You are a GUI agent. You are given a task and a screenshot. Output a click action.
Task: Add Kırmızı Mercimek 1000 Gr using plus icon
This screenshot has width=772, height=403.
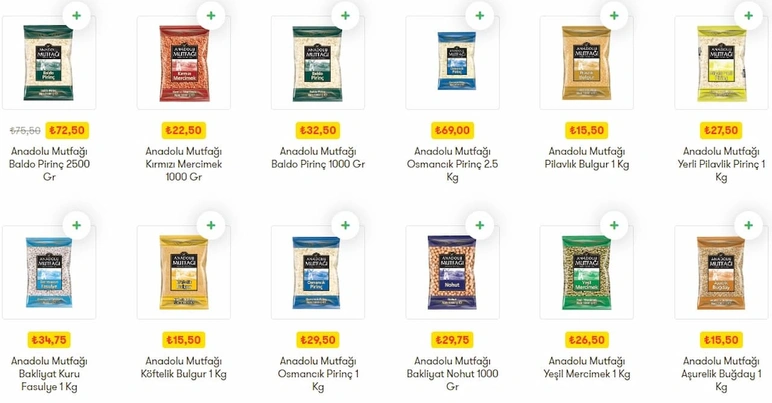pyautogui.click(x=211, y=15)
